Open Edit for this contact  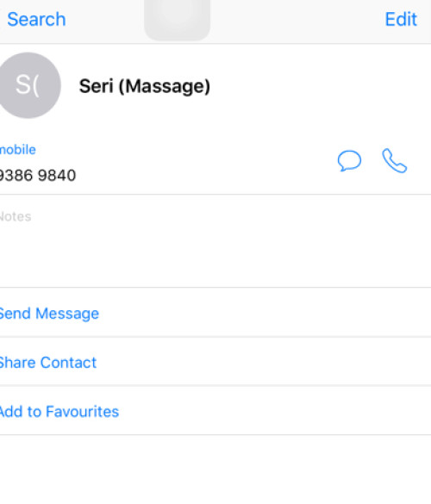coord(401,19)
